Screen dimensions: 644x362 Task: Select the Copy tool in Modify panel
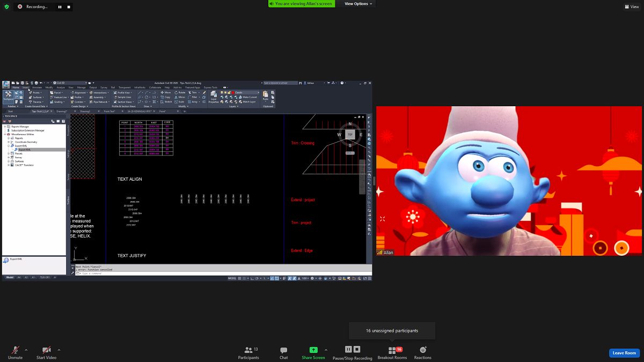[165, 97]
